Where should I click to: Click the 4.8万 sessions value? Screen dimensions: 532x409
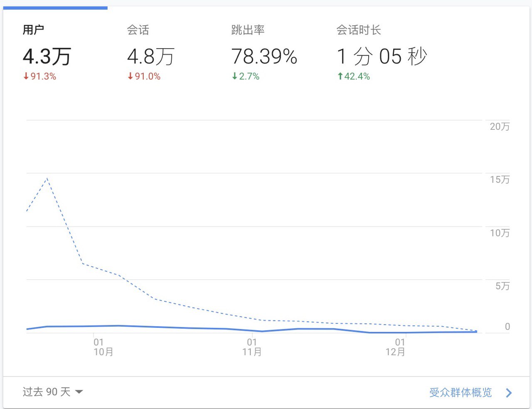pos(150,57)
